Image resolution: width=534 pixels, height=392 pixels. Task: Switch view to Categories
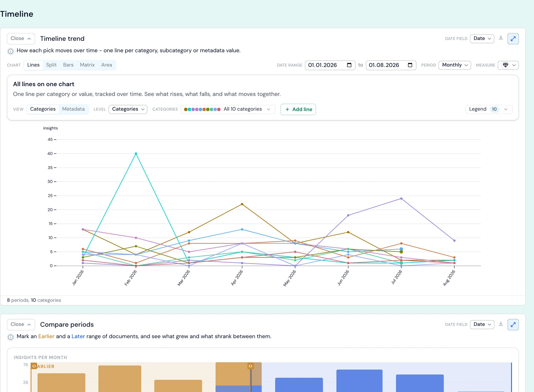(x=43, y=109)
